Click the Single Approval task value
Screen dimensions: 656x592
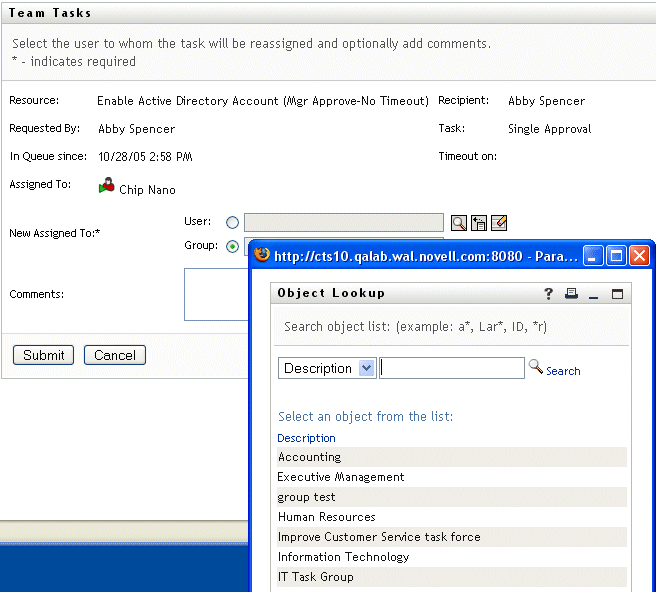click(549, 129)
